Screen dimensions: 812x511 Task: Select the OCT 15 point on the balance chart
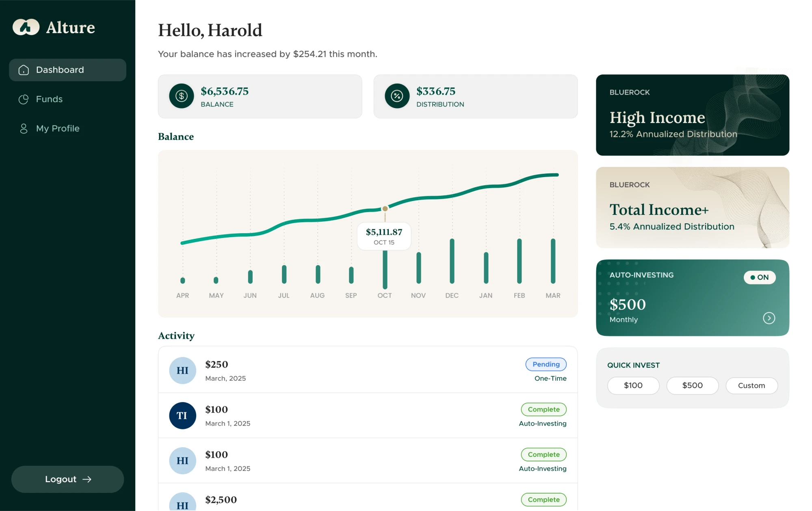point(384,208)
